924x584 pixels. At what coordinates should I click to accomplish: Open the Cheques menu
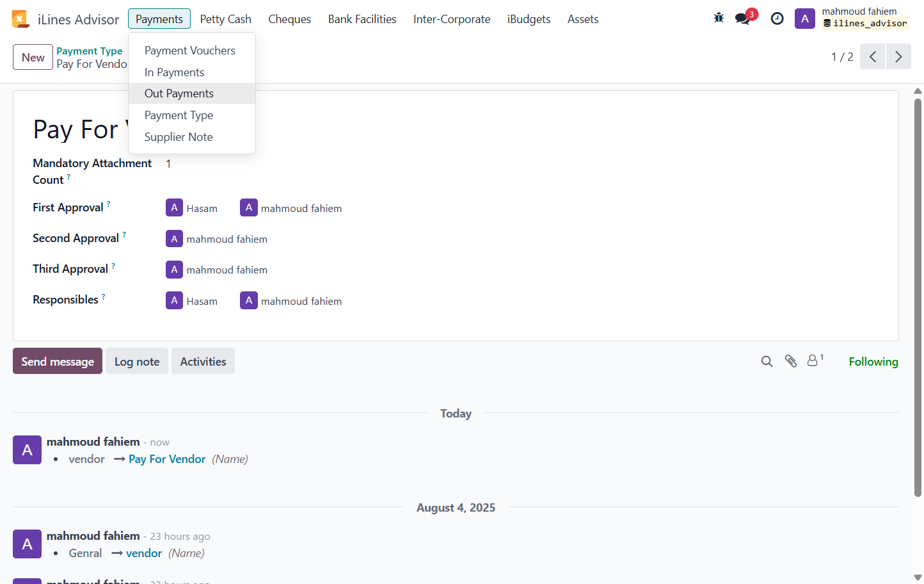coord(289,19)
